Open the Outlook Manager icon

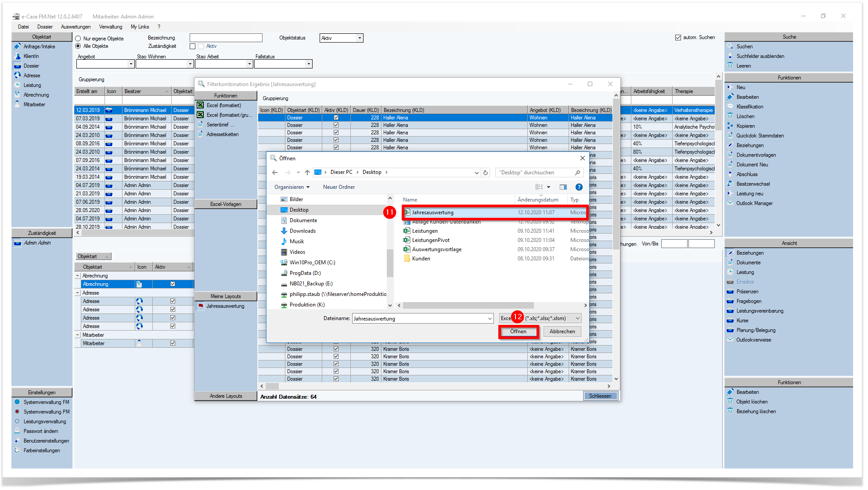coord(730,203)
